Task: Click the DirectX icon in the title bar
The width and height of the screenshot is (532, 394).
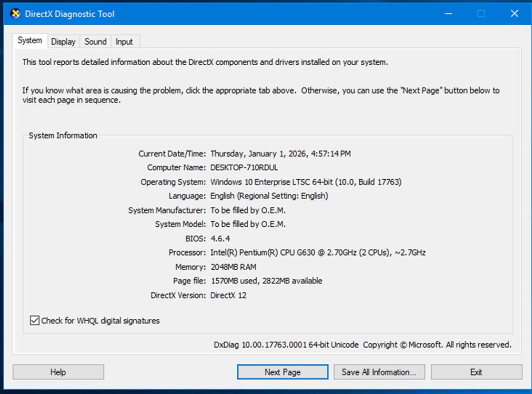Action: pyautogui.click(x=15, y=14)
